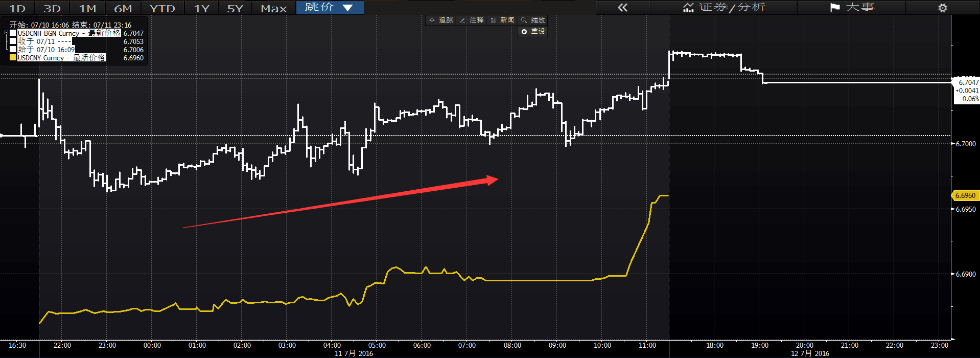Collapse toolbar with double-chevron arrow
This screenshot has height=358, width=980.
click(622, 8)
